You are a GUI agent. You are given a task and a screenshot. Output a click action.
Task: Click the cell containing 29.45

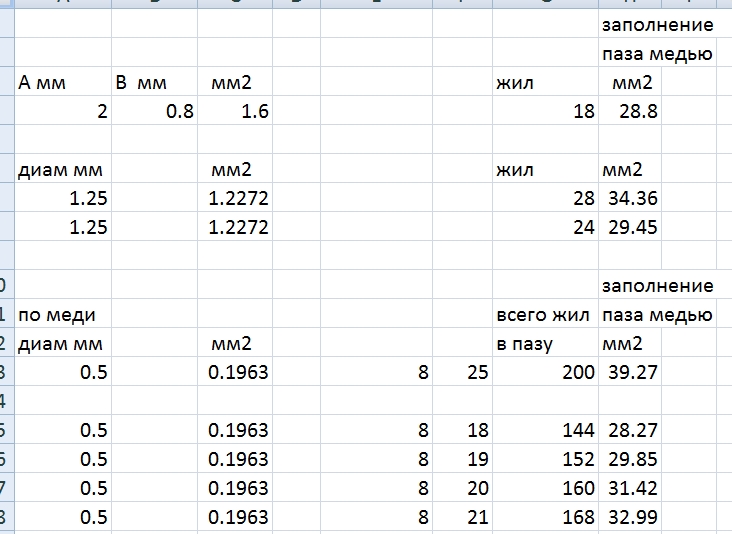pyautogui.click(x=629, y=228)
